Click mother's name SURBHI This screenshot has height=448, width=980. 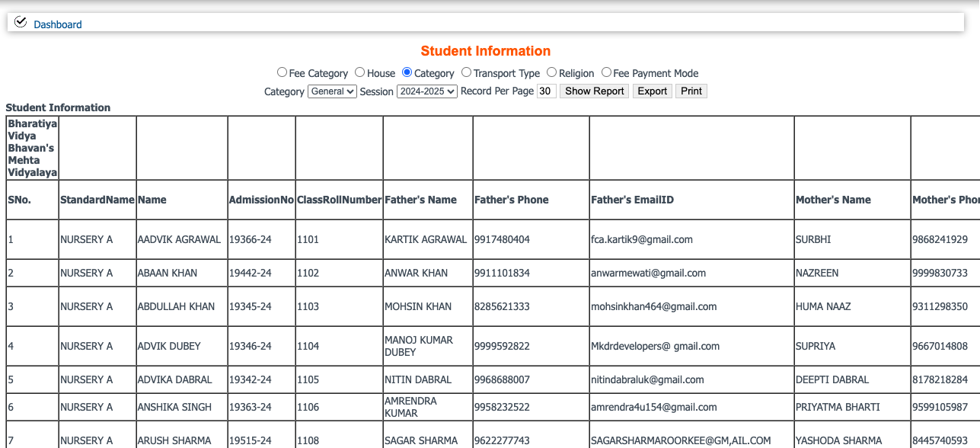pyautogui.click(x=813, y=239)
